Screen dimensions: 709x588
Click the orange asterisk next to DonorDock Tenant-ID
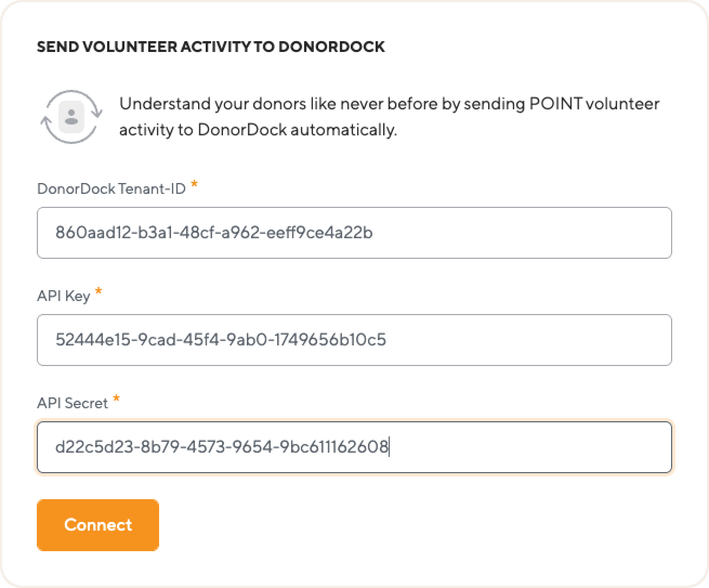(x=195, y=185)
